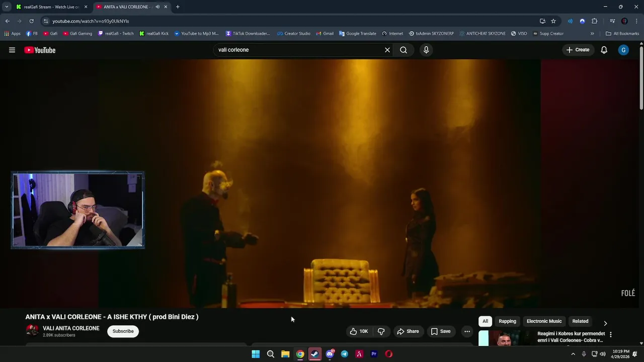Screen dimensions: 644x362
Task: Open File Explorer from the taskbar
Action: coord(285,354)
